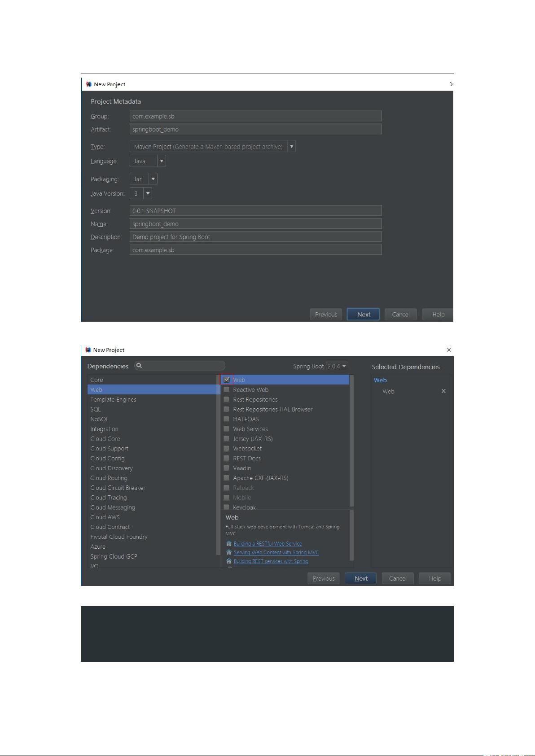Select the Pivotal Cloud Foundry category
The width and height of the screenshot is (535, 756).
coord(152,537)
